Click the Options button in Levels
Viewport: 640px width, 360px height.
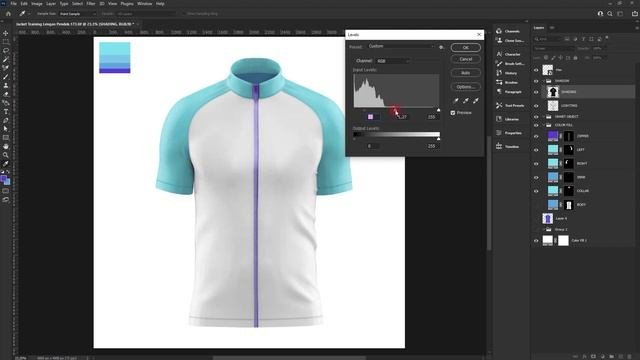[x=466, y=87]
